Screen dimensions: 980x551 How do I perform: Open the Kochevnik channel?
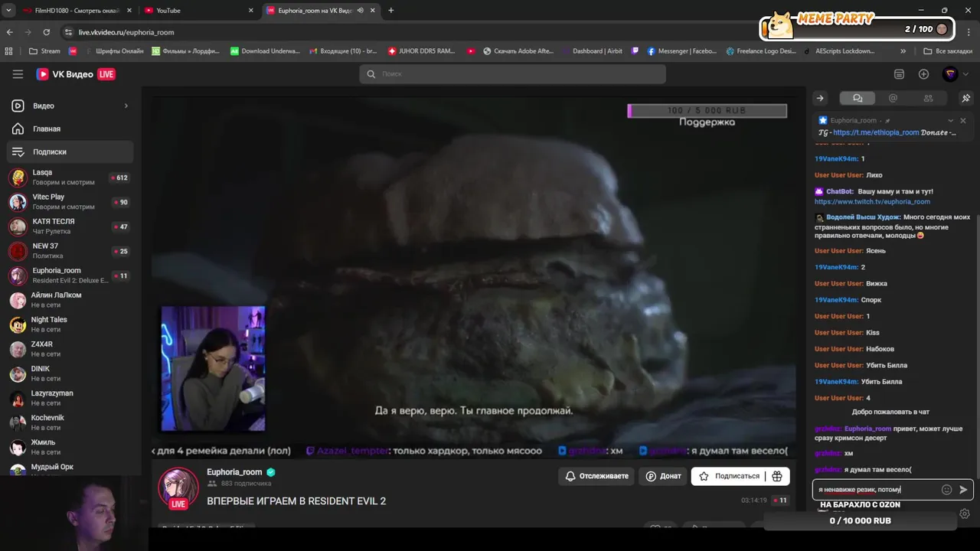[x=70, y=422]
